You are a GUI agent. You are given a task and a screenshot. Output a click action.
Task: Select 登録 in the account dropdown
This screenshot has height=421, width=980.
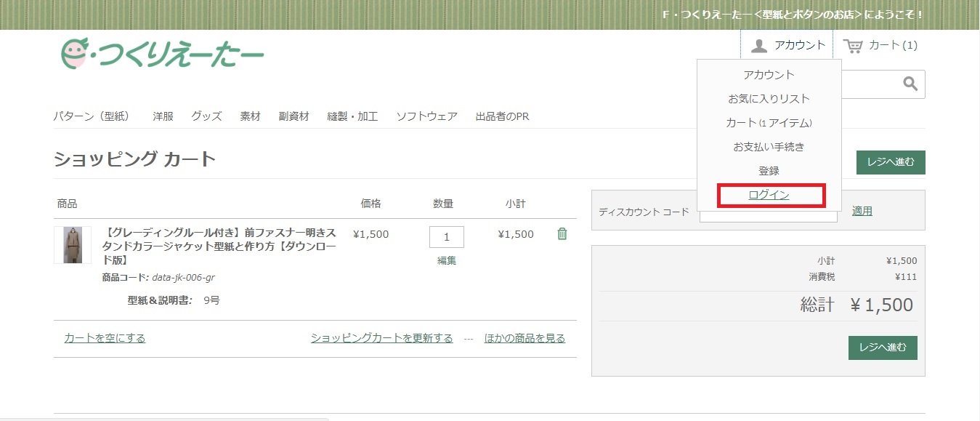point(769,170)
